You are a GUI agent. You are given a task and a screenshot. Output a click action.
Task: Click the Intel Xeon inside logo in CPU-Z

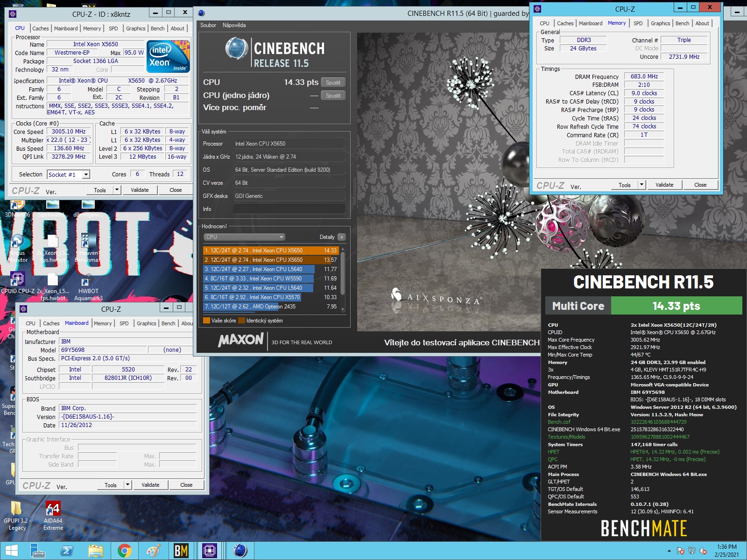(169, 56)
